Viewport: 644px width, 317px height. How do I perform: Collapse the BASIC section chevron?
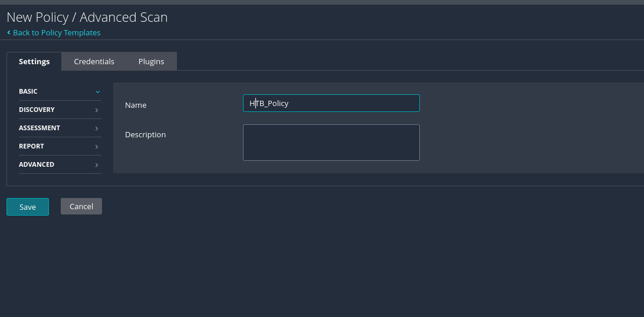point(97,92)
